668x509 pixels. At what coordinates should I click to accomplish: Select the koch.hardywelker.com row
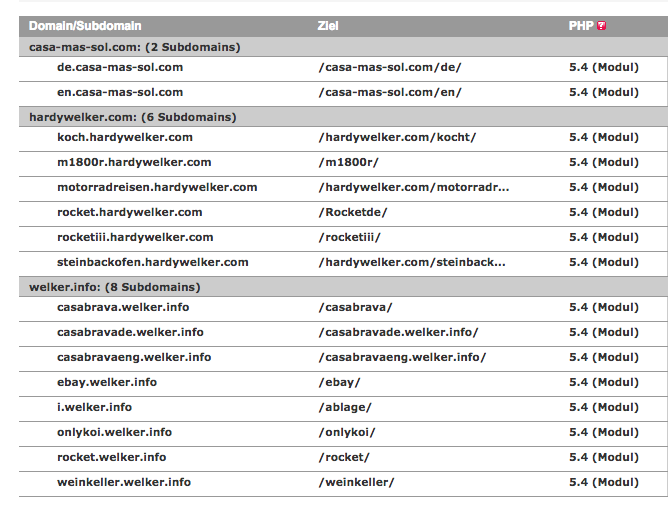[343, 138]
